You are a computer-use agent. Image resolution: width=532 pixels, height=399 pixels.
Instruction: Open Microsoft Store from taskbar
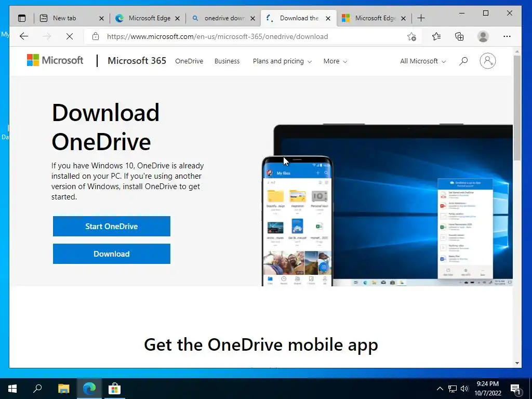pyautogui.click(x=114, y=389)
